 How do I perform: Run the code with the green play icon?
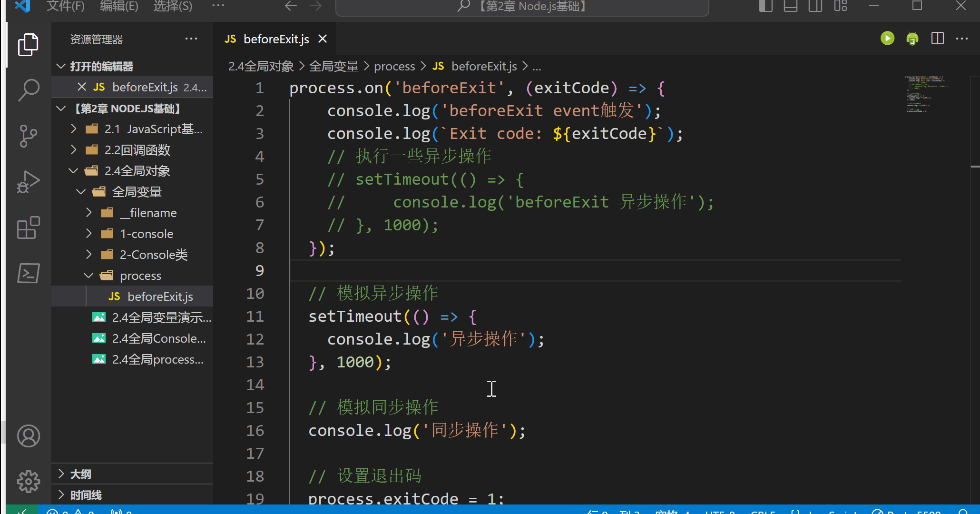point(887,39)
